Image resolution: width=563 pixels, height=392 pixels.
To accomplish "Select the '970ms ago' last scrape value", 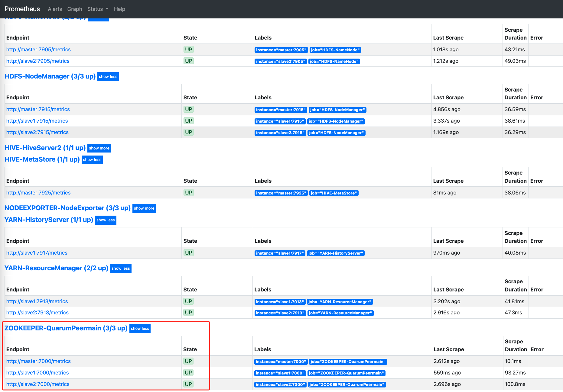I will tap(447, 253).
